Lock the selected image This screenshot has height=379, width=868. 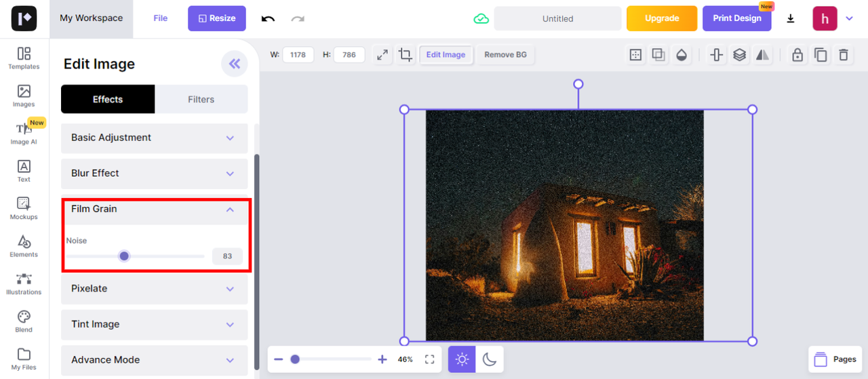pos(797,55)
